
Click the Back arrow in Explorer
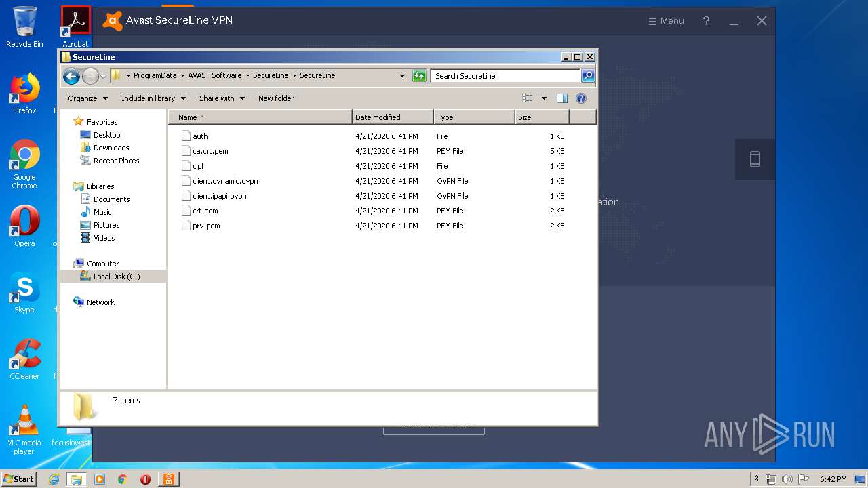coord(71,76)
